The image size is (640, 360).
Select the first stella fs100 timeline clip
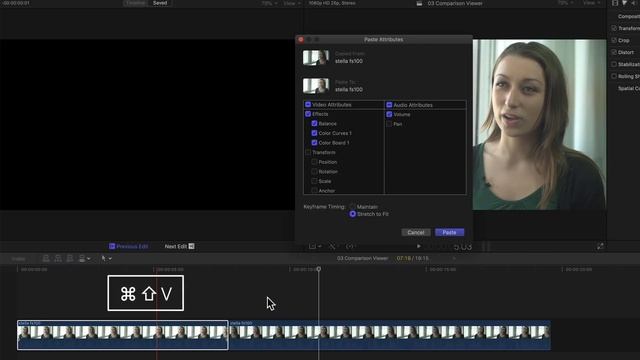[122, 335]
